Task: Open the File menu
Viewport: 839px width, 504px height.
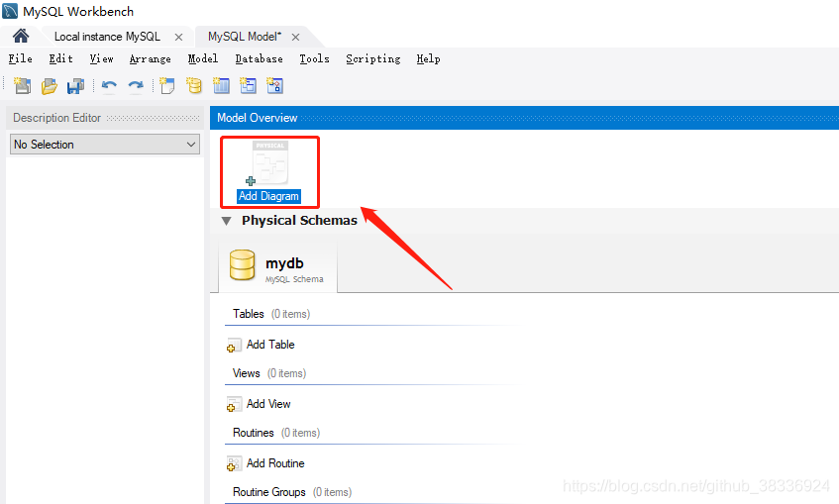Action: click(x=21, y=58)
